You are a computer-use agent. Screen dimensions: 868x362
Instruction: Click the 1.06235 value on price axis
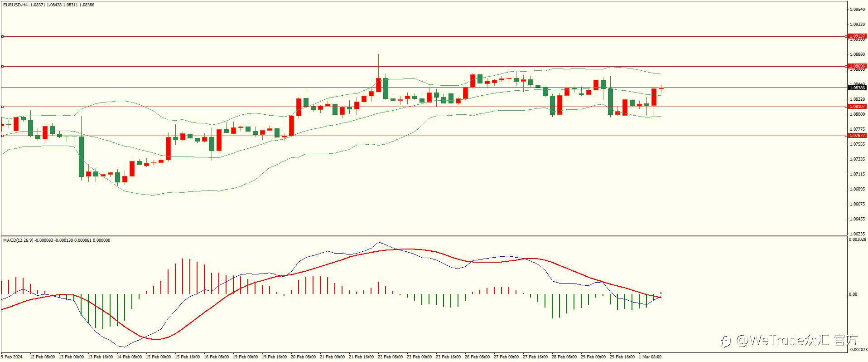point(858,234)
